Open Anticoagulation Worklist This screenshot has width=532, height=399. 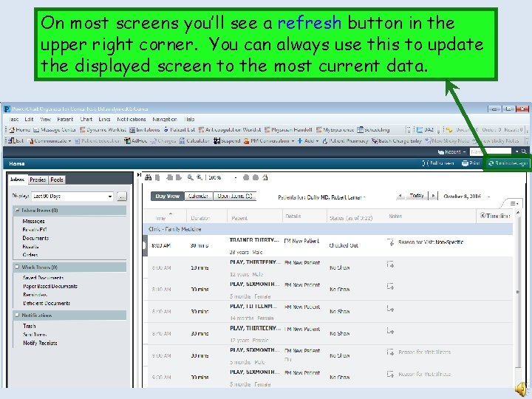pos(229,129)
